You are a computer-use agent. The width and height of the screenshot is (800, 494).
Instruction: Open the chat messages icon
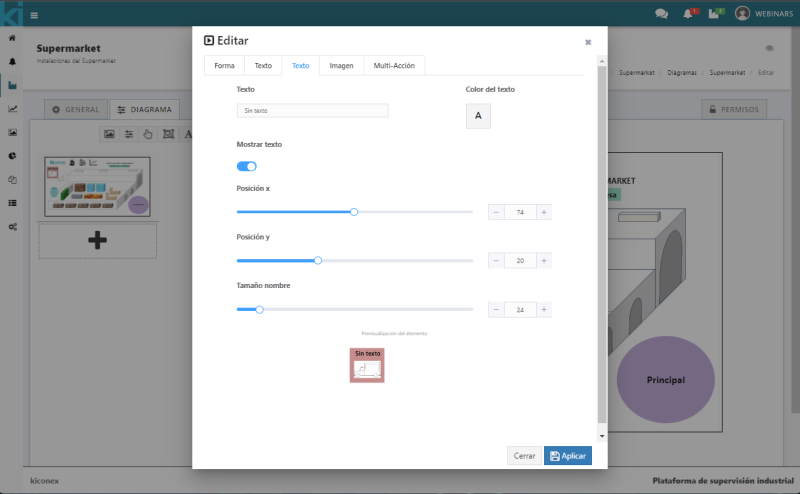click(x=661, y=14)
